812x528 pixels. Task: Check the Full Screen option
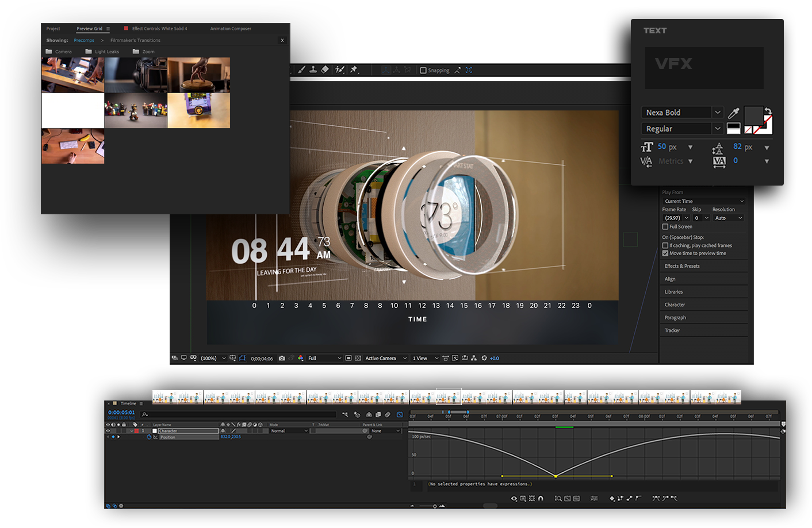(665, 226)
